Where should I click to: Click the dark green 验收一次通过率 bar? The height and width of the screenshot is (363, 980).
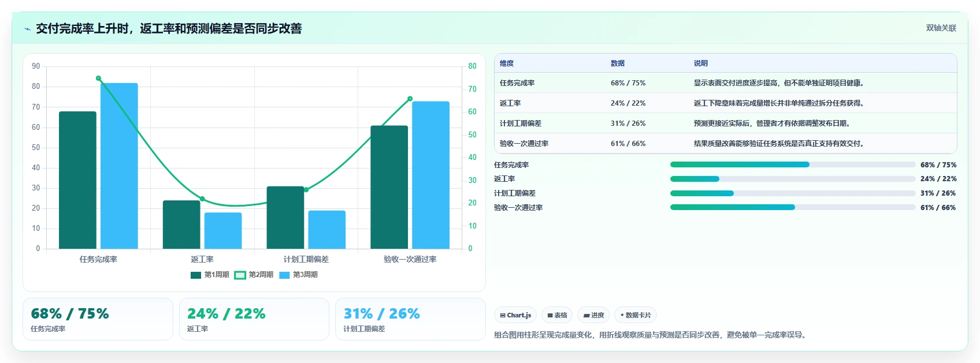(389, 187)
